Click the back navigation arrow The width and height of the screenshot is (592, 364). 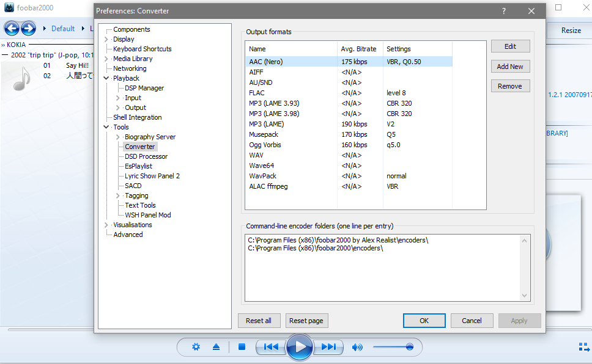coord(12,28)
